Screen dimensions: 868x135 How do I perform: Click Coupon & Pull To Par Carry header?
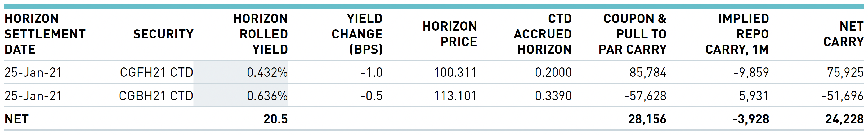coord(633,34)
